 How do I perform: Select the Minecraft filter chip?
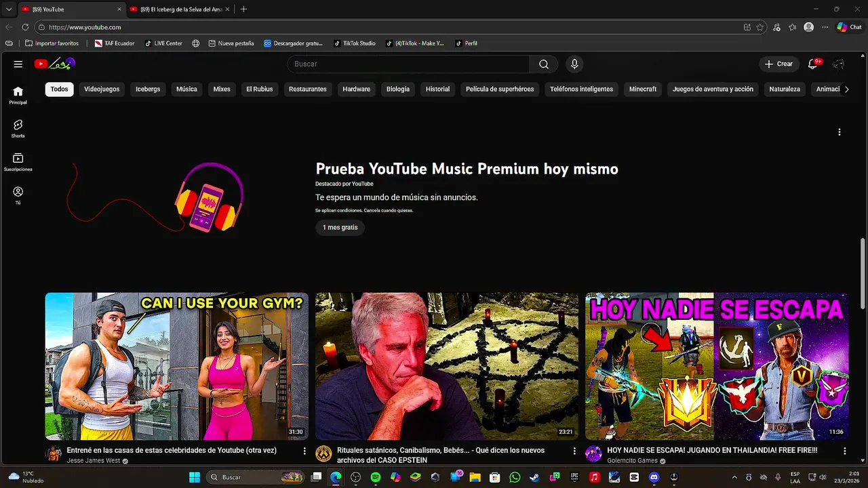[643, 89]
